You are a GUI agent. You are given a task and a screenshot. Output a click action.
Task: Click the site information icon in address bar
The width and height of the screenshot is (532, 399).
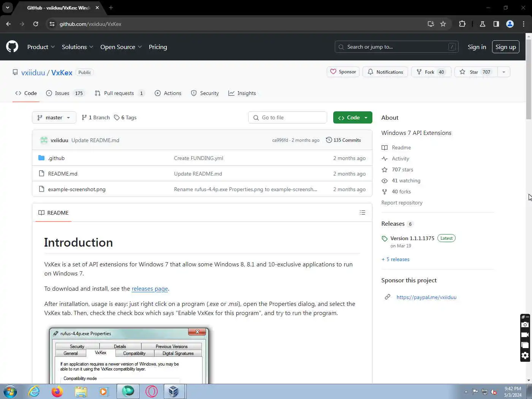[52, 24]
